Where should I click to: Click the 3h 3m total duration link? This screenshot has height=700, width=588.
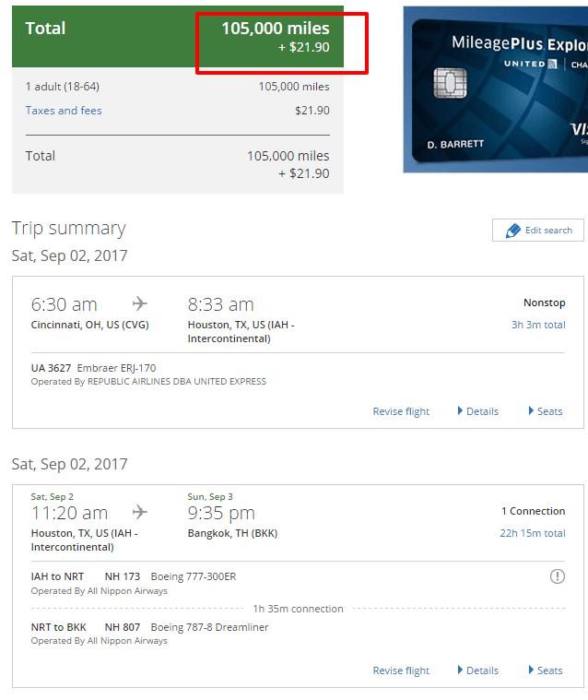(538, 325)
